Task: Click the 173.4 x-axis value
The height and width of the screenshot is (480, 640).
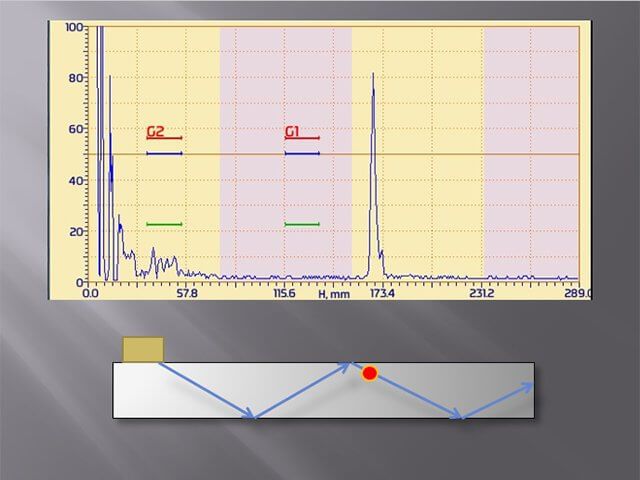Action: [382, 294]
